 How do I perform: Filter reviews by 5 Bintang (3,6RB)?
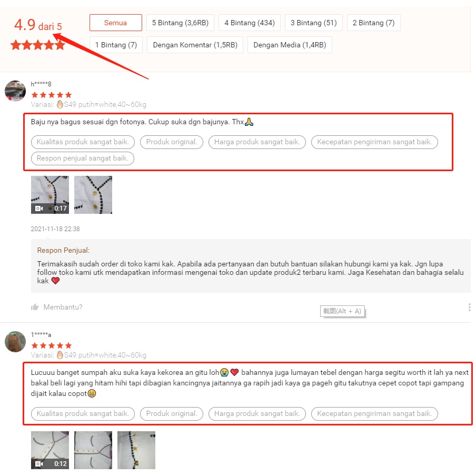[x=180, y=23]
